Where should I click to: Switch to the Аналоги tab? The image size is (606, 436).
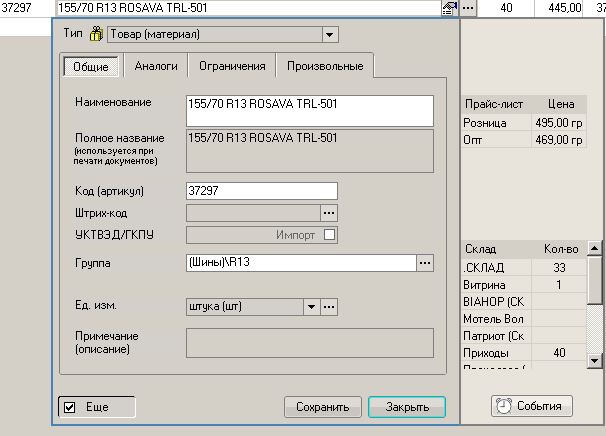156,66
